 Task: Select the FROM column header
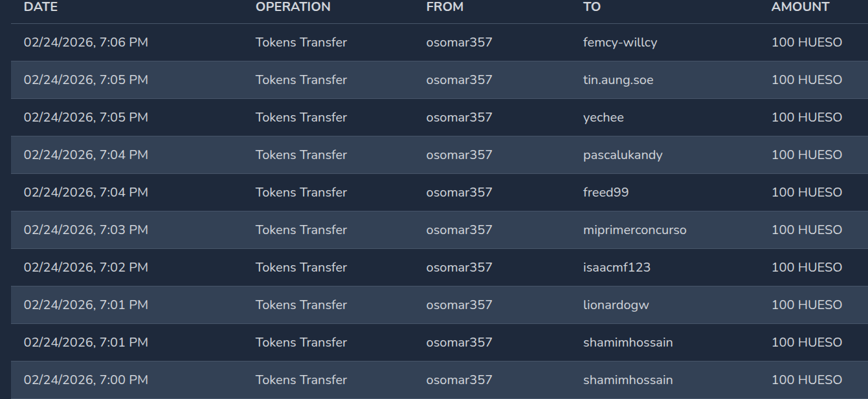point(445,7)
